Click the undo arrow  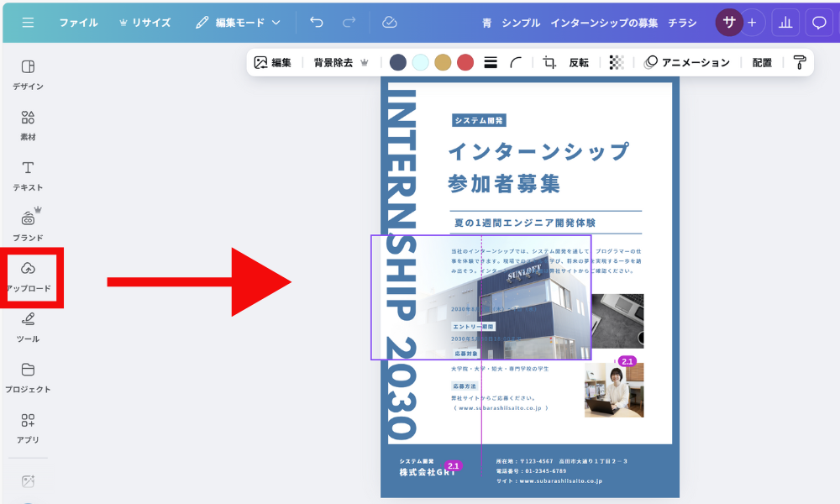point(317,22)
